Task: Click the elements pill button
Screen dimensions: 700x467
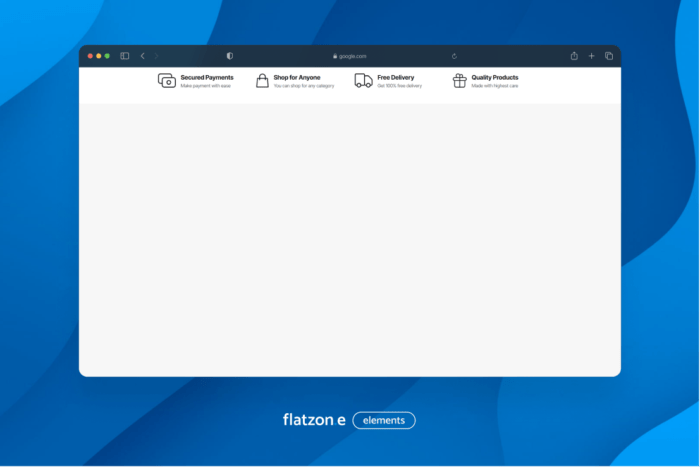Action: coord(384,420)
